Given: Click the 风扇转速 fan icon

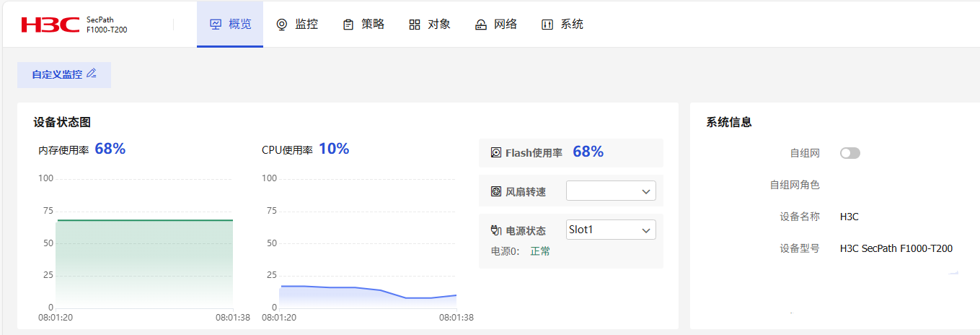Looking at the screenshot, I should 496,191.
